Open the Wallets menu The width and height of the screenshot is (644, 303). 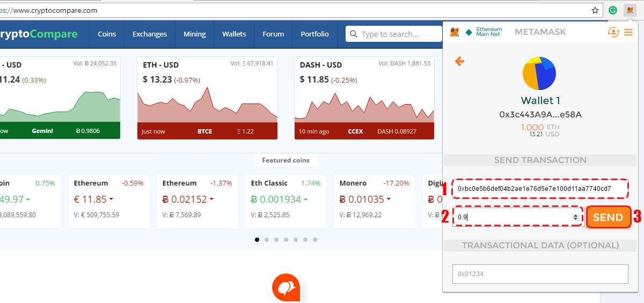pos(234,34)
